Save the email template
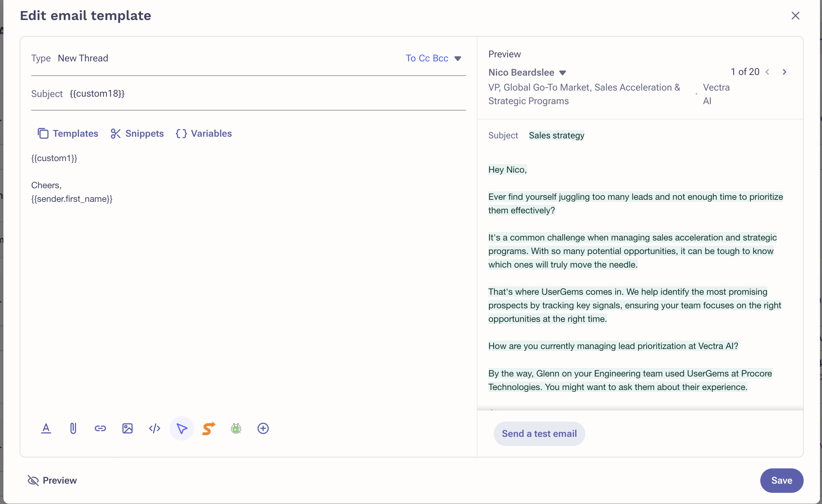 [782, 480]
